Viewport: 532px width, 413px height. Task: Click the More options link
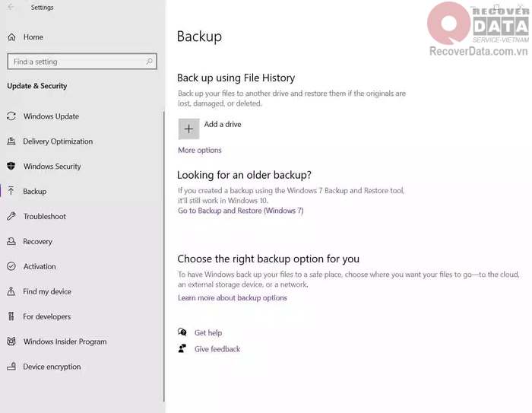199,150
